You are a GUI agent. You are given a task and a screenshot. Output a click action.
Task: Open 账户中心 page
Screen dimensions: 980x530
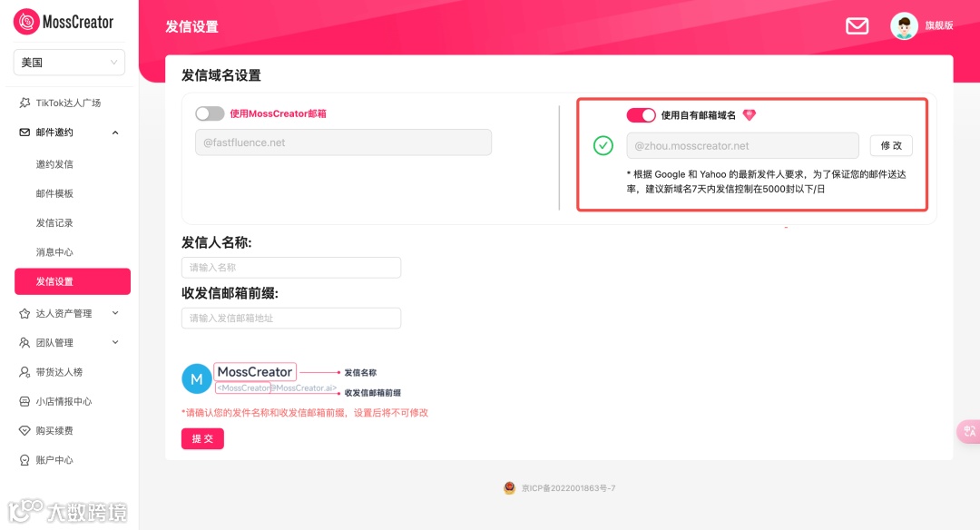coord(54,460)
